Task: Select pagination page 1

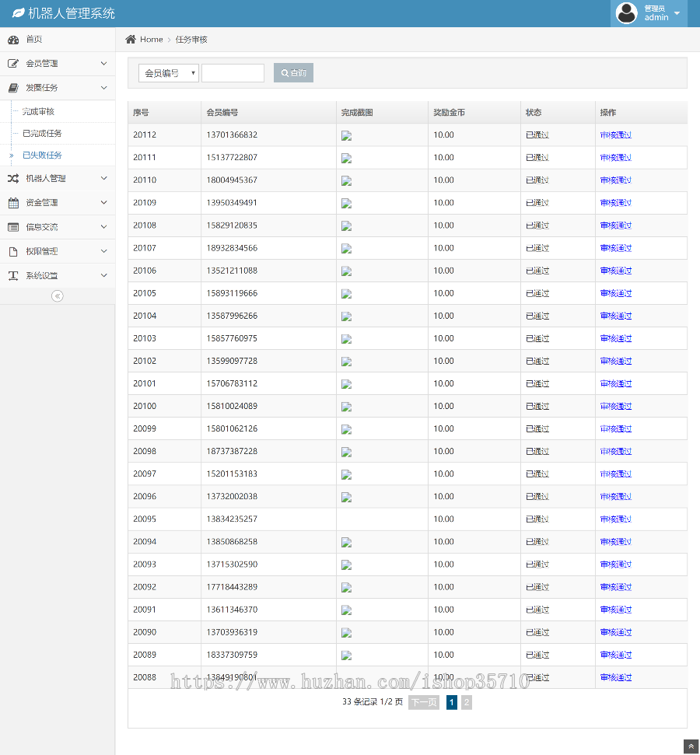Action: tap(451, 703)
